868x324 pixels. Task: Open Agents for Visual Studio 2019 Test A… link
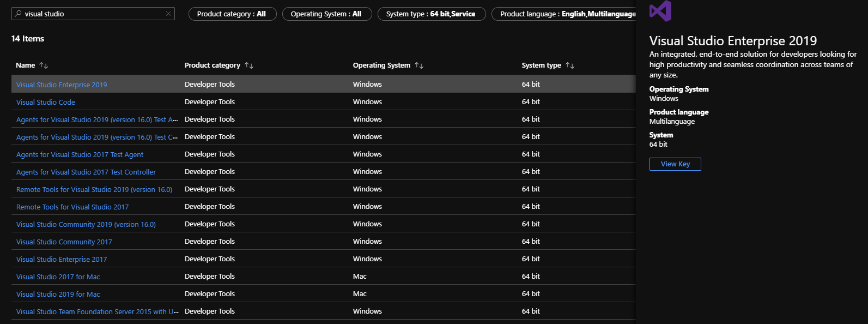tap(97, 119)
